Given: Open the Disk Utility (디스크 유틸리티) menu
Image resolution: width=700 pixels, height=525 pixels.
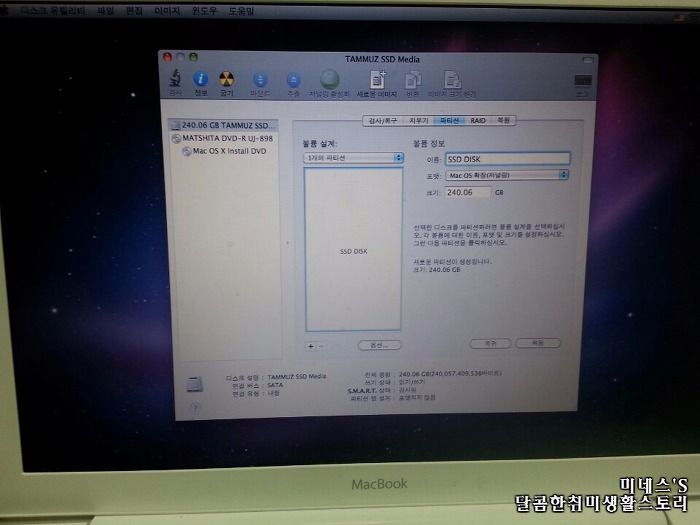Looking at the screenshot, I should click(x=53, y=11).
